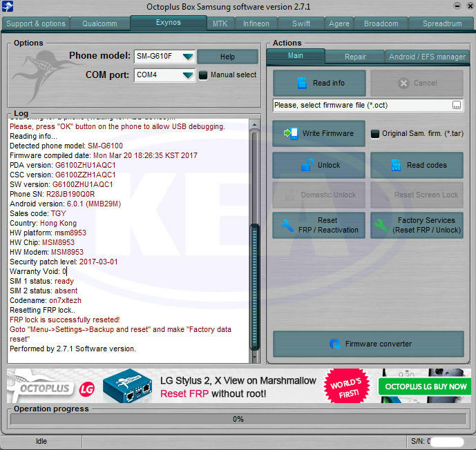
Task: Click the Write Firmware phone icon
Action: [291, 133]
